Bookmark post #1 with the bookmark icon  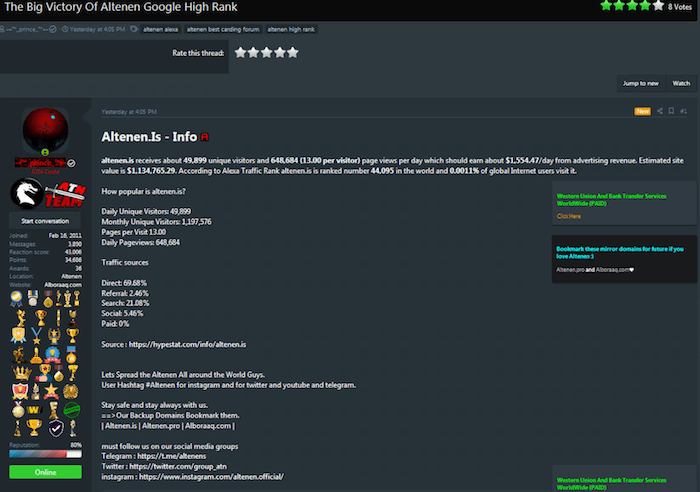point(671,111)
